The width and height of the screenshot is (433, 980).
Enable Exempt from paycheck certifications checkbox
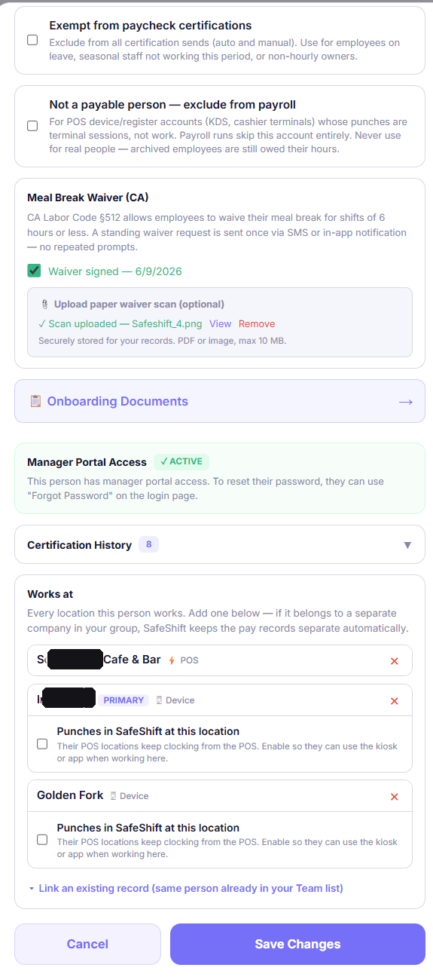coord(32,40)
